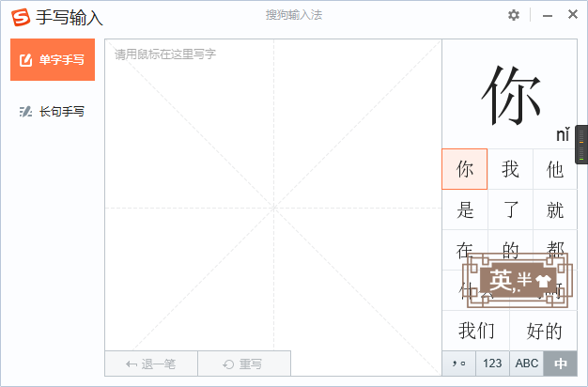Switch to 长句手写 long-sentence mode
The width and height of the screenshot is (588, 387).
pos(53,112)
